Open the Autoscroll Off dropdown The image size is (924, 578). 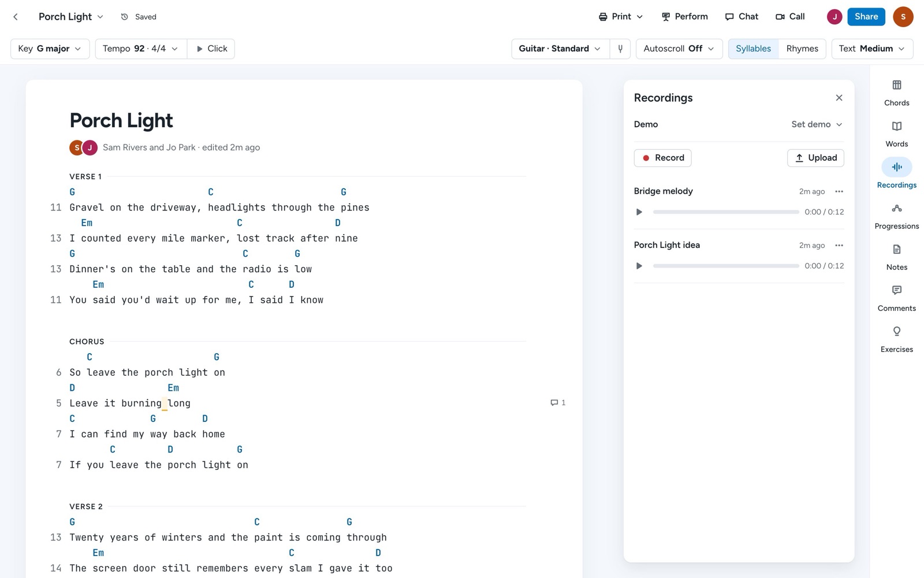679,49
